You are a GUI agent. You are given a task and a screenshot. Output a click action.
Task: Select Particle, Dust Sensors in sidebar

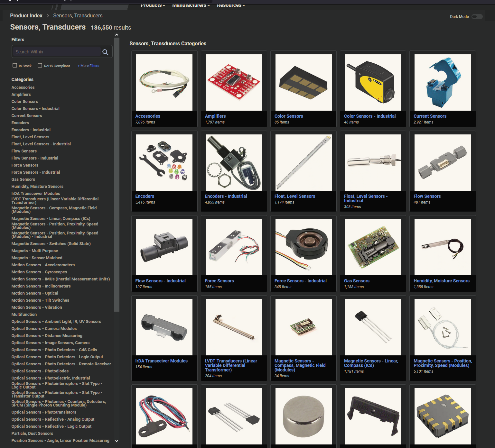[x=32, y=434]
